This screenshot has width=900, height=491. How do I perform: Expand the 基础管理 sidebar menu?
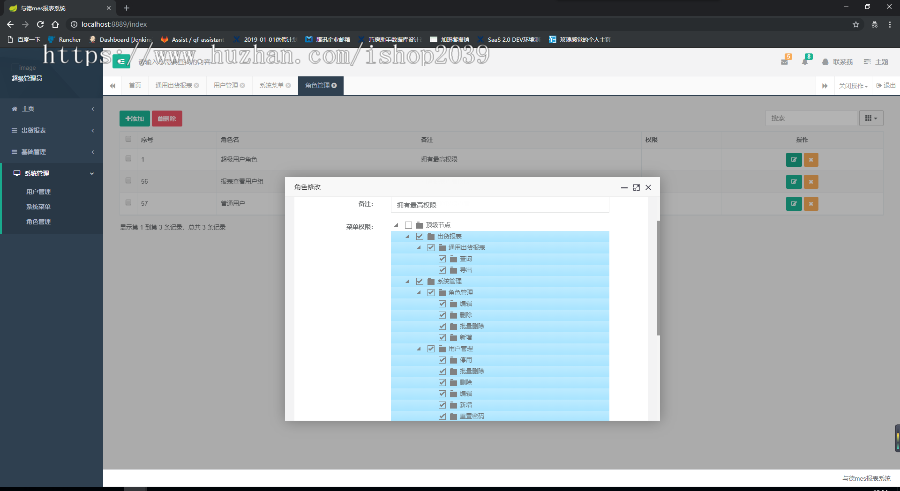(x=52, y=152)
